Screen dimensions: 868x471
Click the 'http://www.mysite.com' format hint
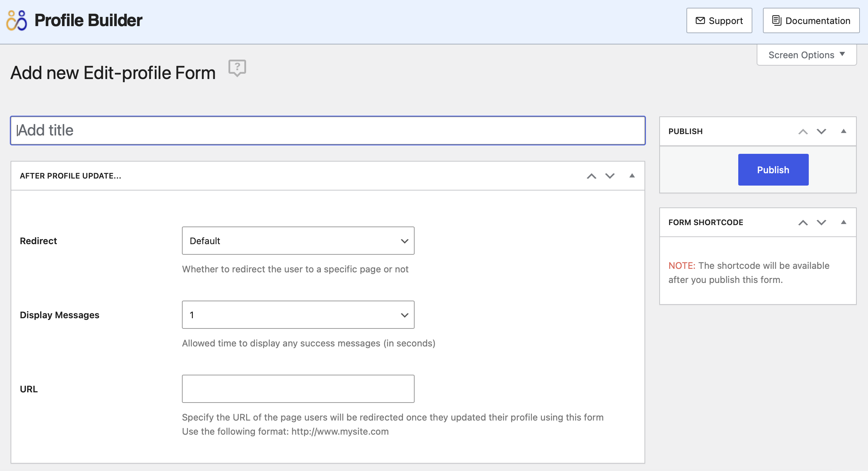point(340,431)
